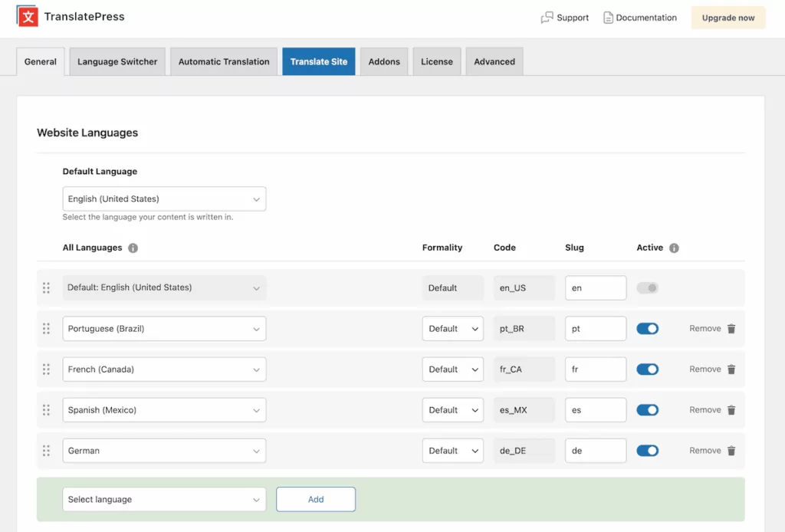This screenshot has width=785, height=532.
Task: Click the 'pt' slug input field
Action: (596, 329)
